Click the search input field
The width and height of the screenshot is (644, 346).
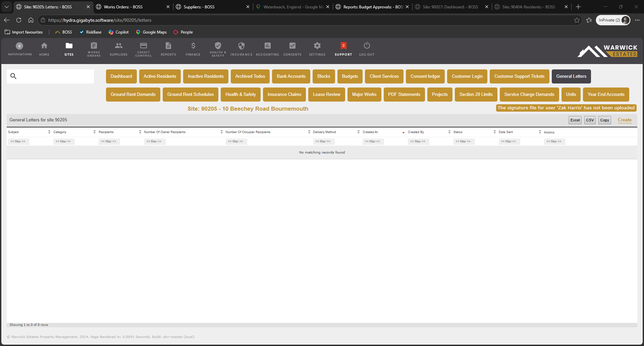pyautogui.click(x=50, y=76)
